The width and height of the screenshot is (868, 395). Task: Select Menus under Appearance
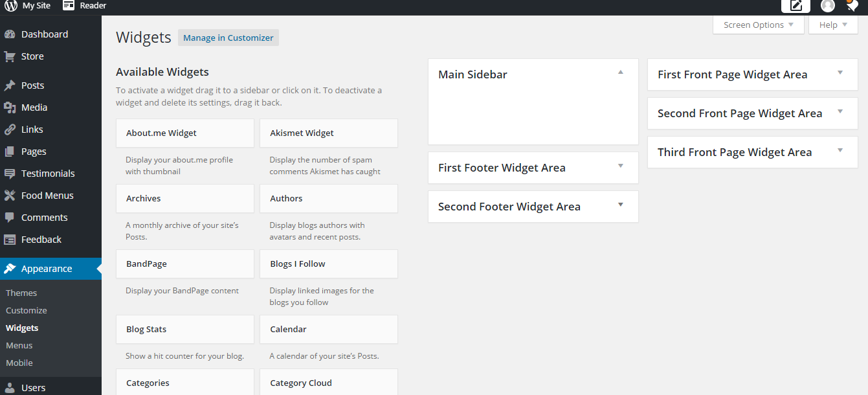tap(19, 345)
